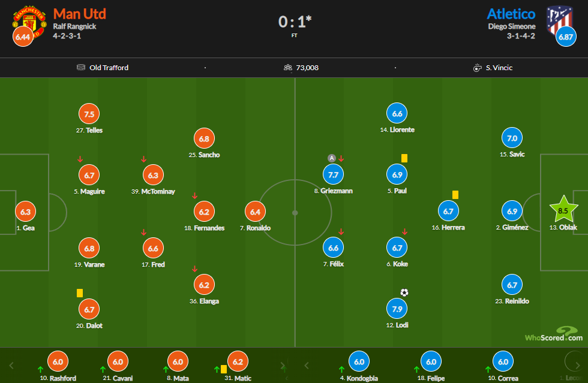Click the WhoScored.com logo watermark
The width and height of the screenshot is (588, 383).
[x=553, y=334]
